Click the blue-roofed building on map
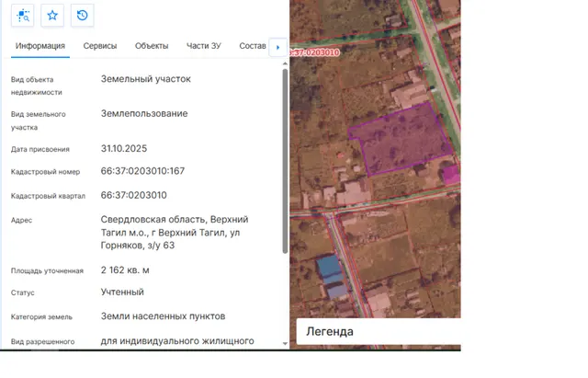The width and height of the screenshot is (588, 378). click(x=332, y=276)
